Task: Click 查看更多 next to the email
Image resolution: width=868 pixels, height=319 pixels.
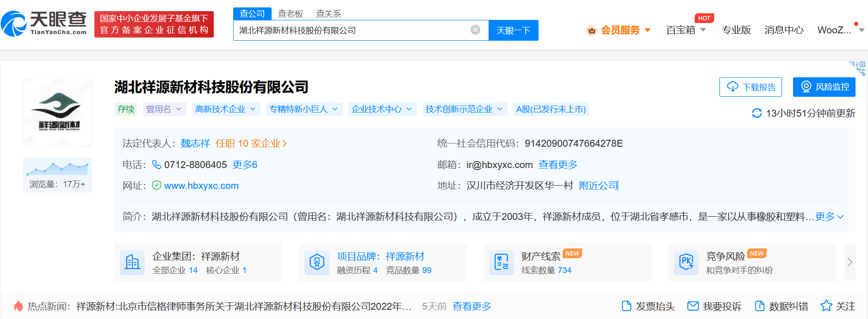Action: (558, 165)
